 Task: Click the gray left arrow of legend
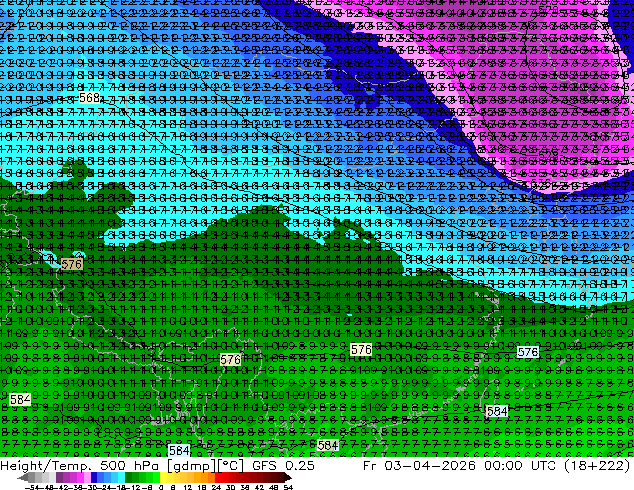tap(23, 477)
